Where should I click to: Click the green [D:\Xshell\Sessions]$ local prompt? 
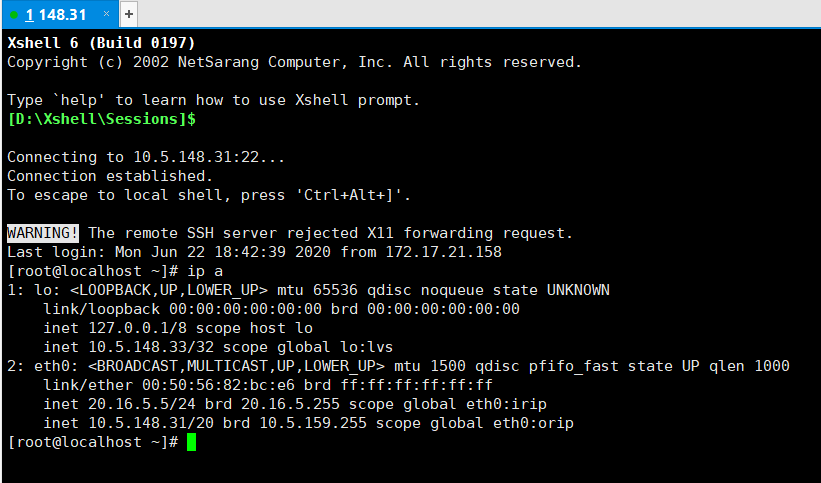point(102,119)
